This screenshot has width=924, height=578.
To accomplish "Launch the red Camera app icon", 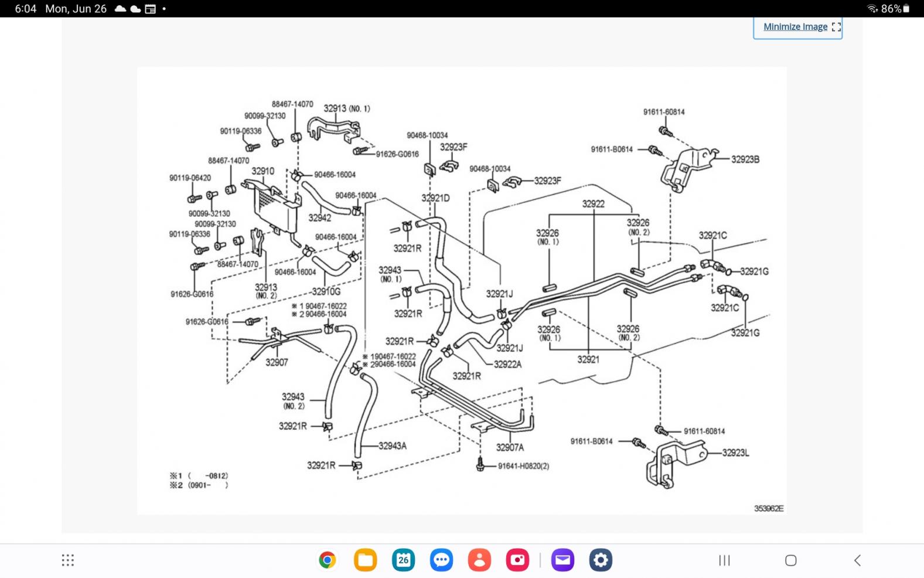I will 517,560.
